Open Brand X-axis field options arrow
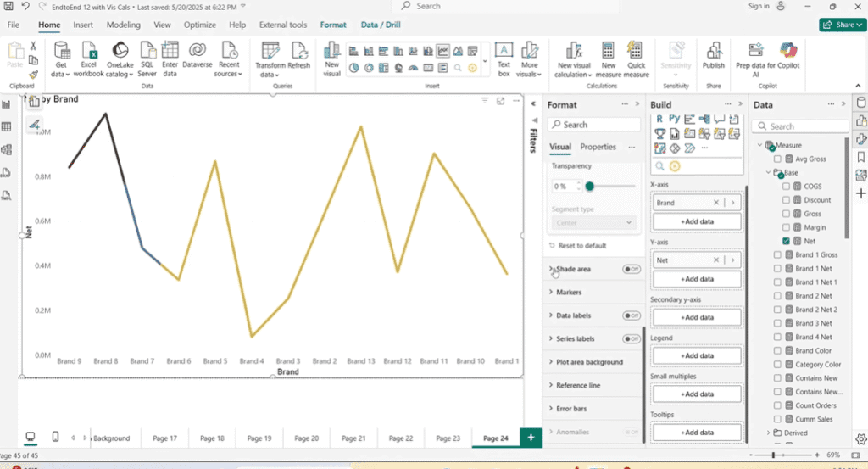The width and height of the screenshot is (868, 469). 732,203
